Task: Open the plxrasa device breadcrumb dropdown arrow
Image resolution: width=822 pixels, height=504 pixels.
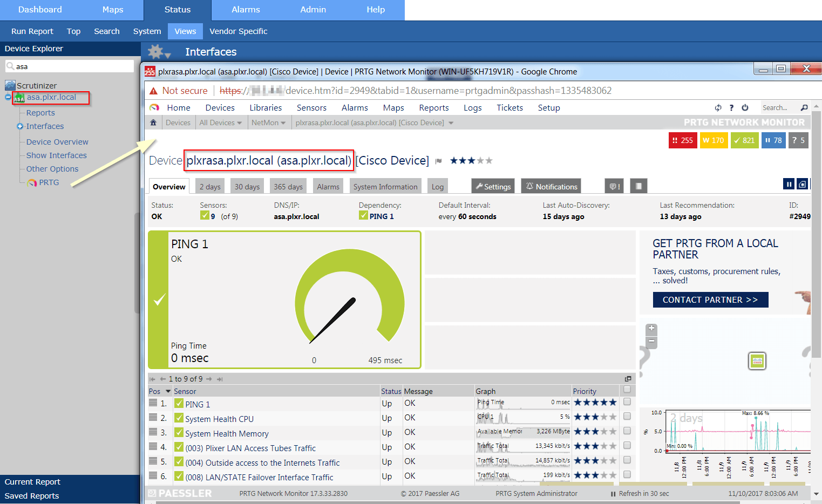Action: click(451, 123)
